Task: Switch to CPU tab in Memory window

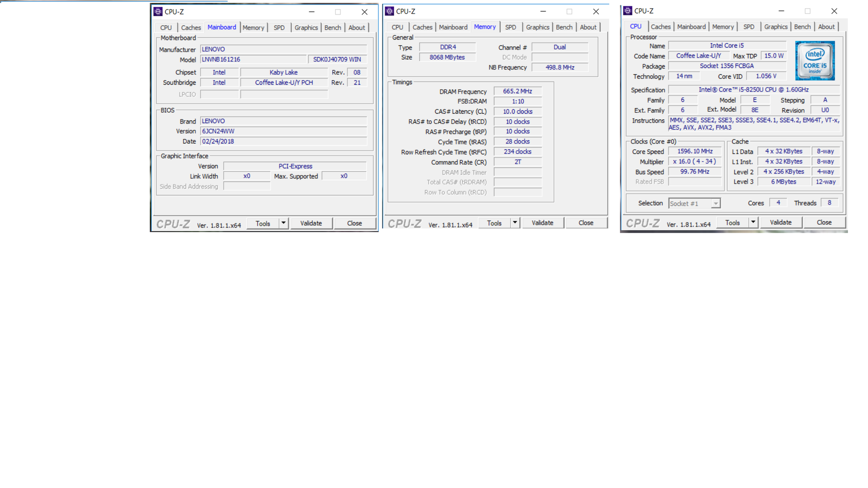Action: [397, 27]
